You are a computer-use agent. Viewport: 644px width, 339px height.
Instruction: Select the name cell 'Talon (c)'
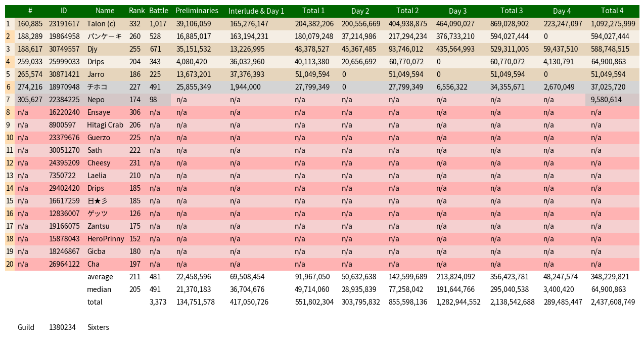point(101,24)
